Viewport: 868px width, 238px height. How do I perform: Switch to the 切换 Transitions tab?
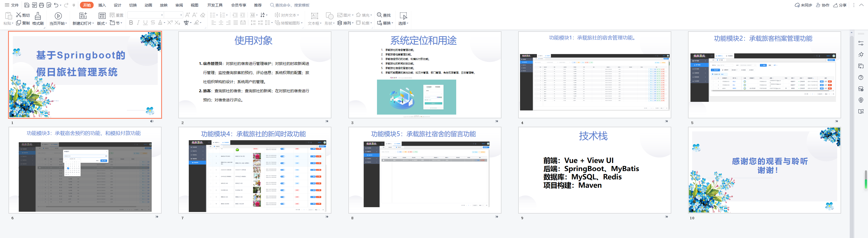133,5
